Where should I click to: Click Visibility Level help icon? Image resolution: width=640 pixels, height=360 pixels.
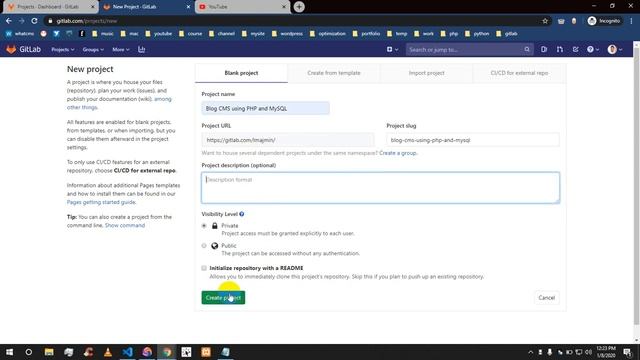coord(242,214)
